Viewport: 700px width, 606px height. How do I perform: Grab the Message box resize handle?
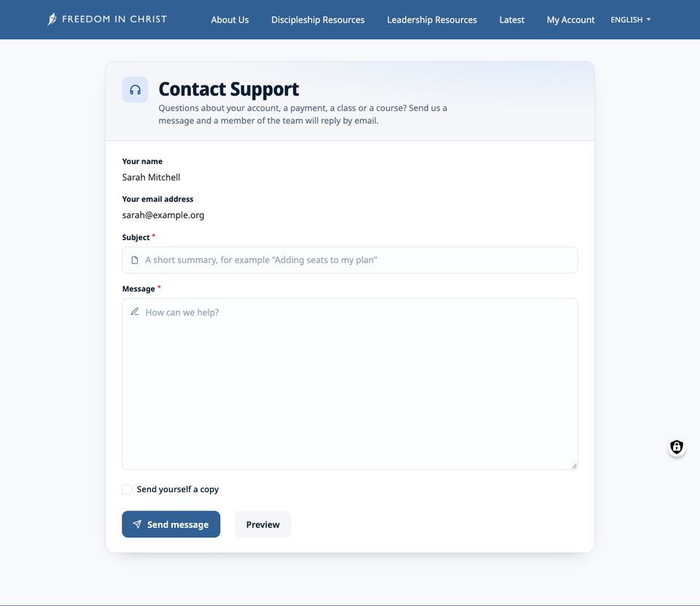coord(574,466)
